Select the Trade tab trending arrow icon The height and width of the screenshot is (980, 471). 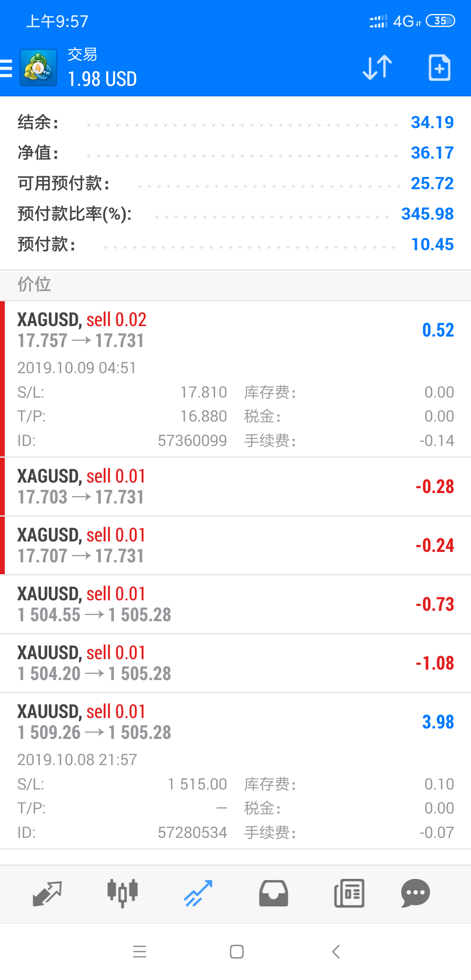[x=198, y=893]
